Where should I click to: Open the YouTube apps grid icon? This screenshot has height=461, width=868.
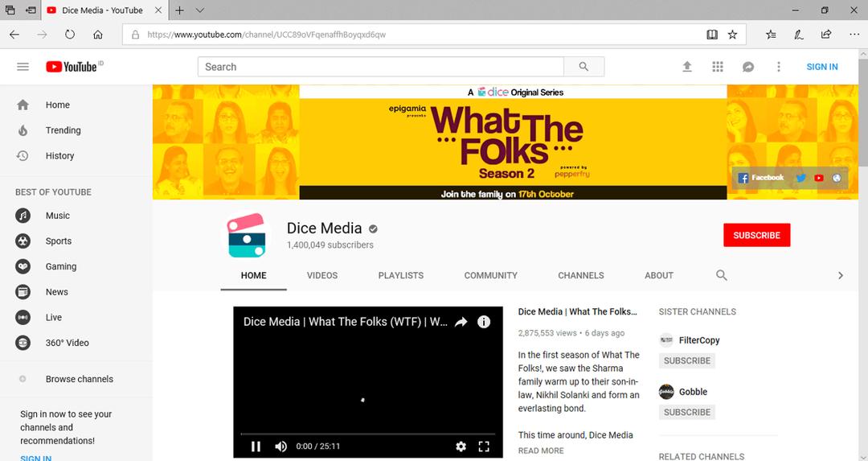(x=718, y=67)
